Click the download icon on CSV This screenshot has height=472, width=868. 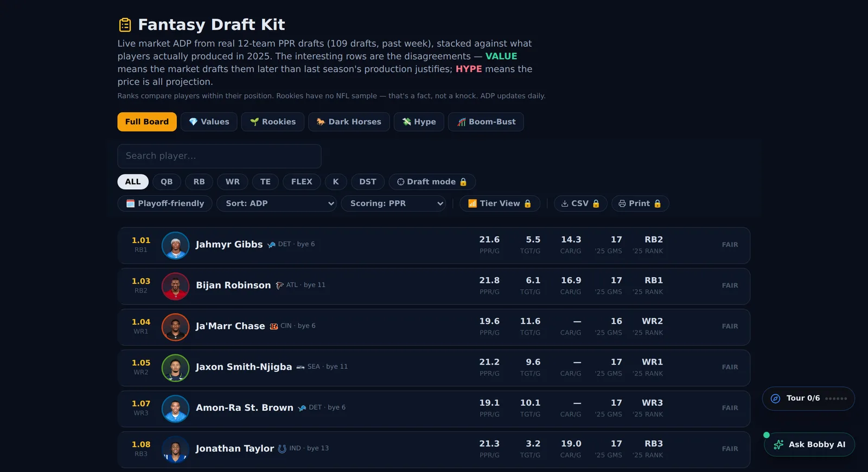point(565,203)
